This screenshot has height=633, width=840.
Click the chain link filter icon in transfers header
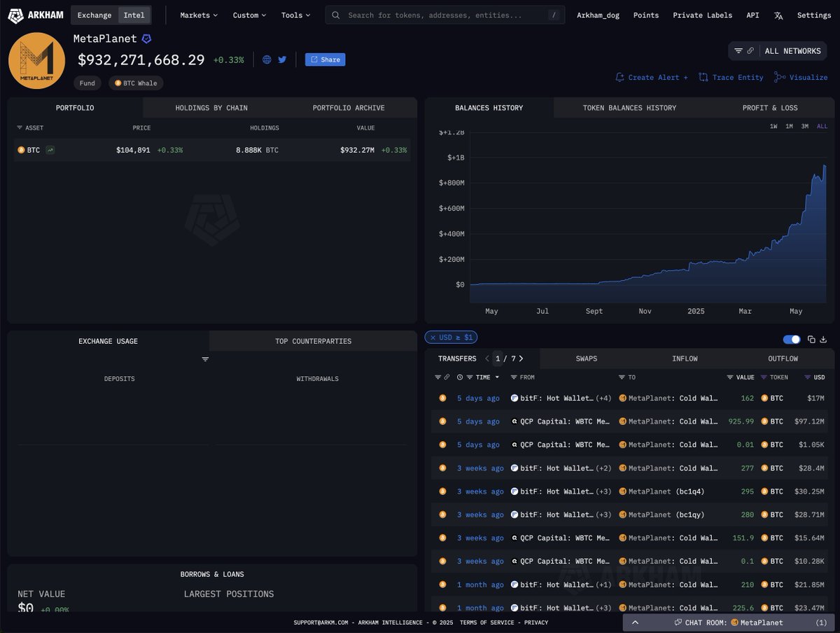click(x=447, y=377)
